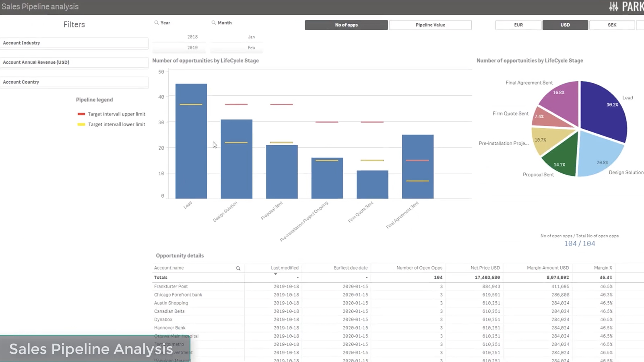Select USD currency button
The width and height of the screenshot is (644, 362).
point(565,25)
